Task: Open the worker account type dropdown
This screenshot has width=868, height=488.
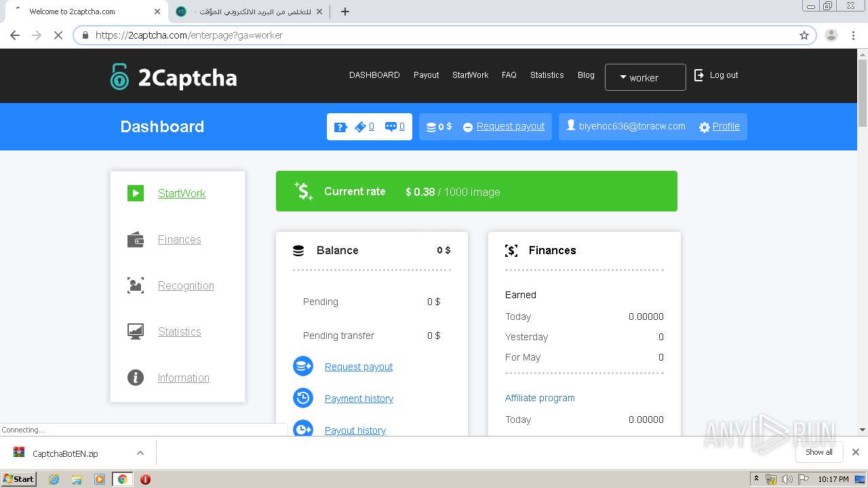Action: click(x=645, y=77)
